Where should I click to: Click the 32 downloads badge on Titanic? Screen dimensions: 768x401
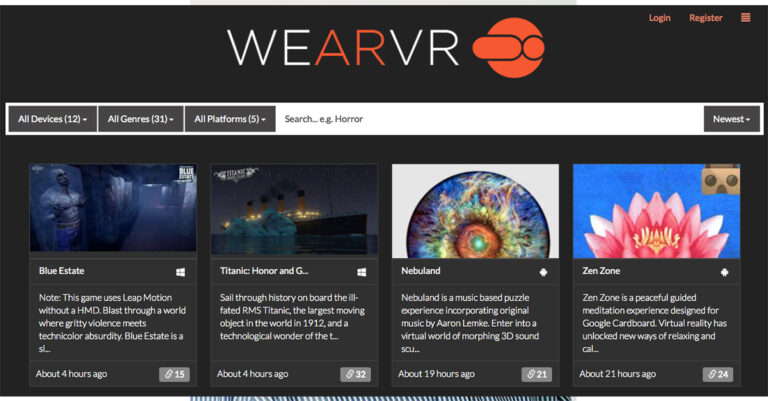tap(356, 374)
